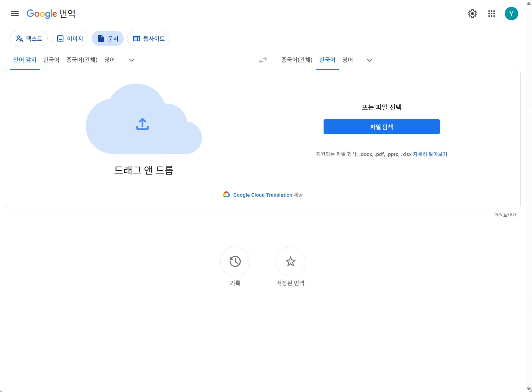Image resolution: width=532 pixels, height=392 pixels.
Task: Open the hamburger main menu
Action: (15, 14)
